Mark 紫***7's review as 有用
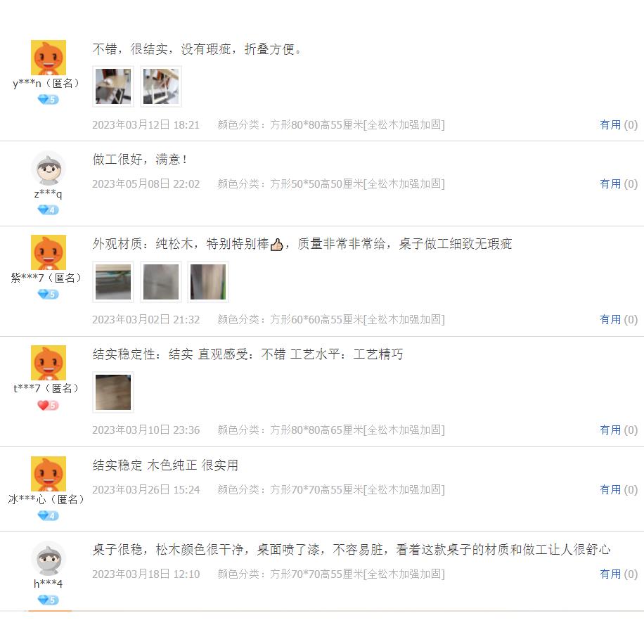The height and width of the screenshot is (644, 644). click(x=618, y=319)
